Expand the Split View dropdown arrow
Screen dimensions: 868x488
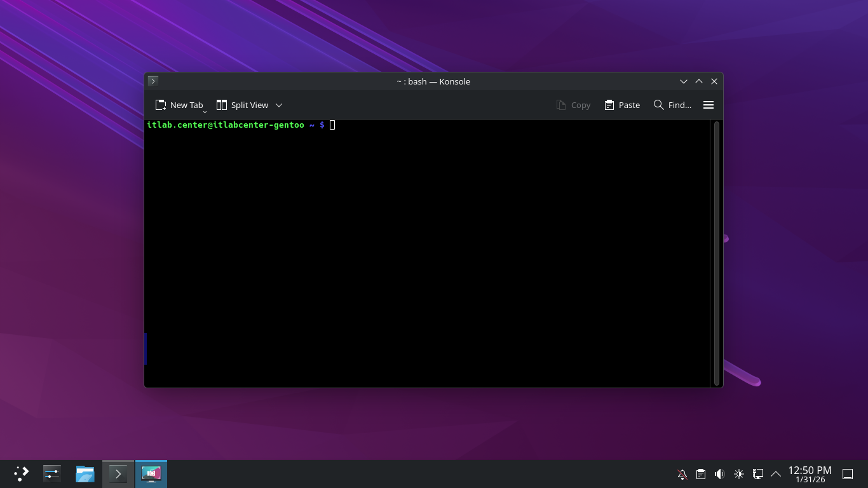click(279, 105)
